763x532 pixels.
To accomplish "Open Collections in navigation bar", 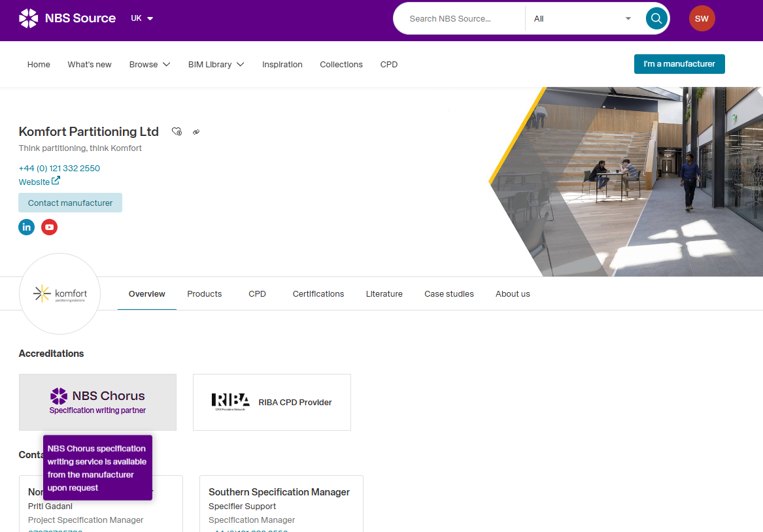I will coord(341,65).
